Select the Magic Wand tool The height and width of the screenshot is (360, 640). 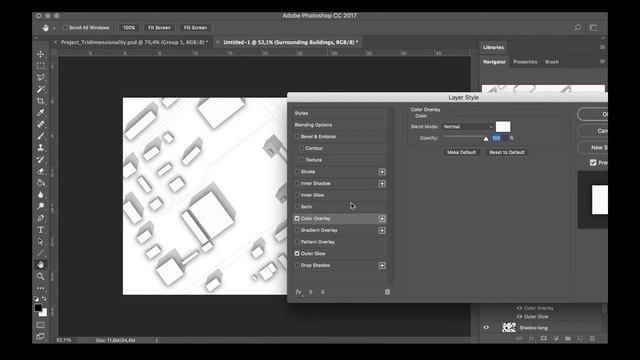point(40,89)
